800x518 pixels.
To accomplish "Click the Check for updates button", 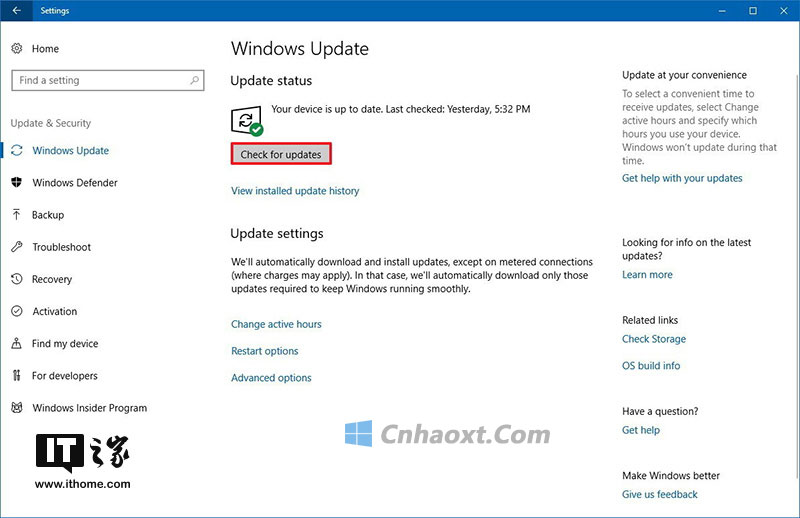I will point(281,154).
